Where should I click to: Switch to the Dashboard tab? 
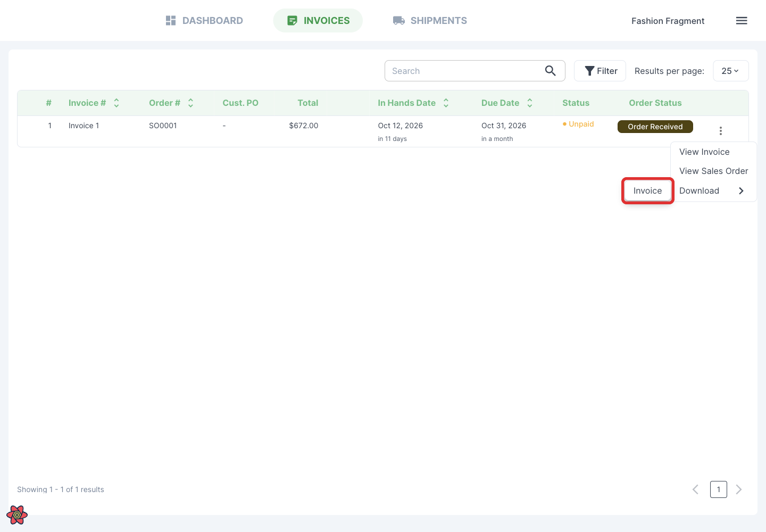pyautogui.click(x=204, y=21)
